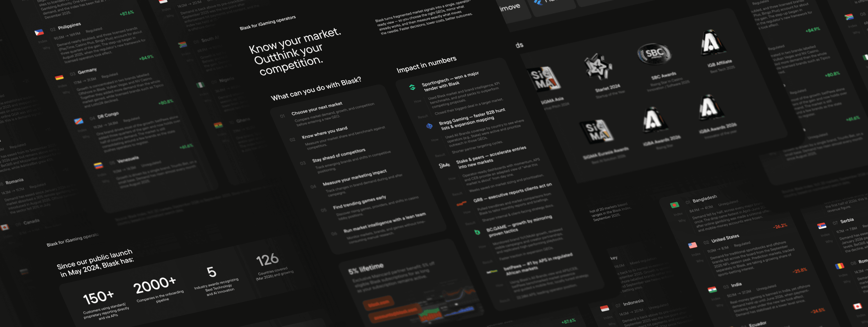Select the "126" countries covered figure
This screenshot has height=327, width=868.
pyautogui.click(x=267, y=260)
